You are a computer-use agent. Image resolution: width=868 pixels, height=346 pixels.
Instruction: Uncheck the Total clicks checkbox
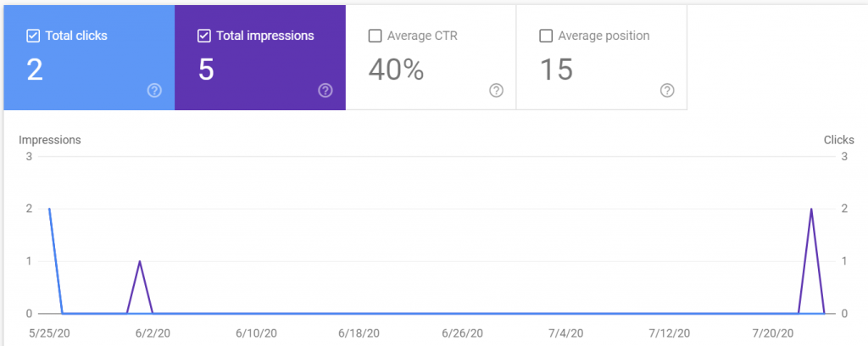pos(33,36)
